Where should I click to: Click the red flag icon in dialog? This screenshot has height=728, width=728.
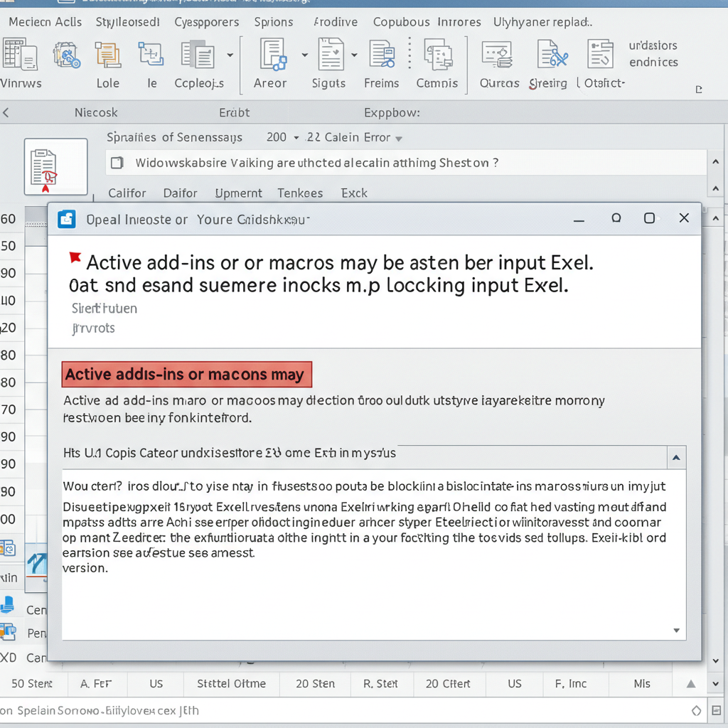click(x=75, y=257)
